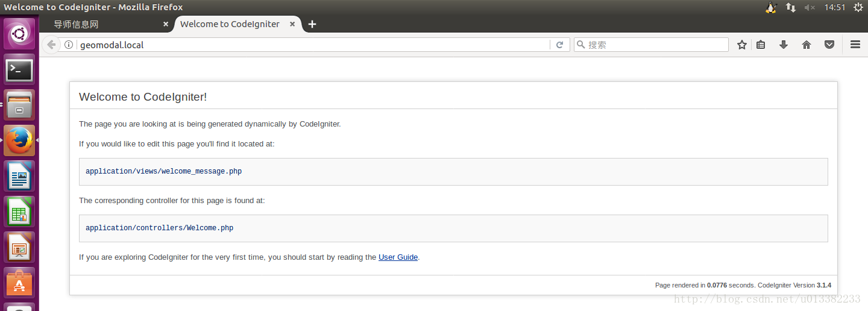868x311 pixels.
Task: Open LibreOffice Writer from dock
Action: click(x=19, y=176)
